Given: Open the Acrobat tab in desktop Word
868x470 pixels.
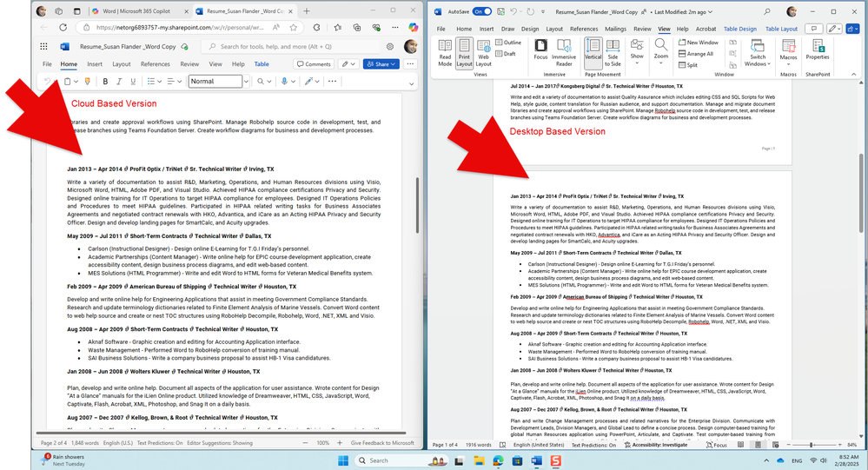Looking at the screenshot, I should 706,29.
